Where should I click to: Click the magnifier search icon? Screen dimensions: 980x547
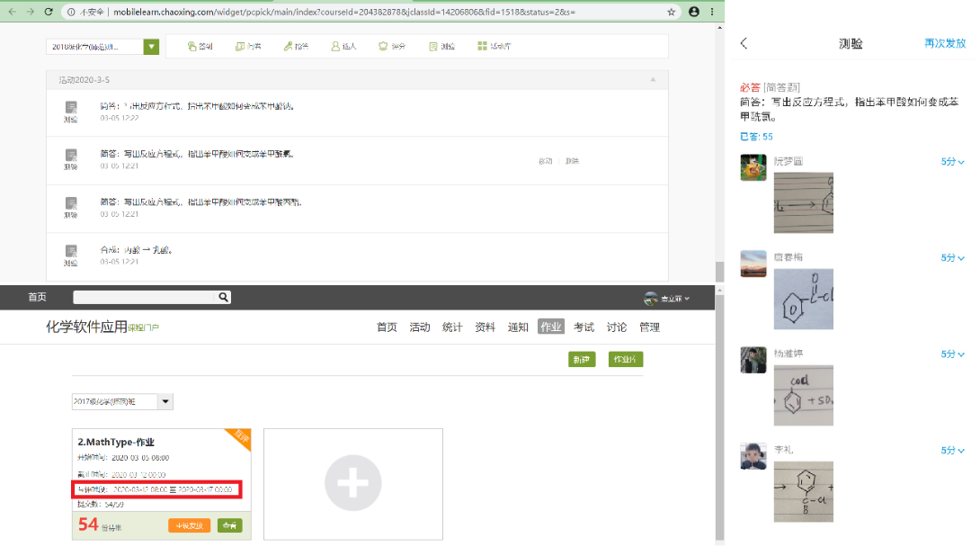tap(223, 298)
